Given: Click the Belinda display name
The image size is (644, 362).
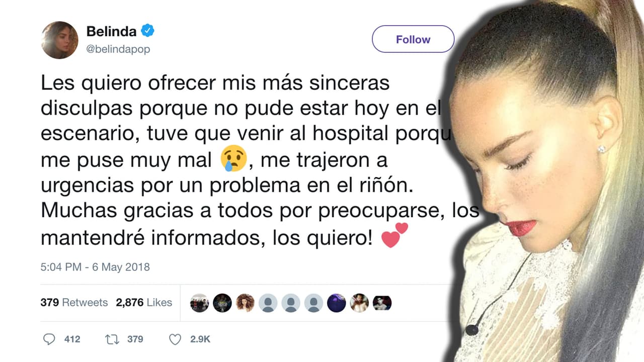Looking at the screenshot, I should point(111,31).
